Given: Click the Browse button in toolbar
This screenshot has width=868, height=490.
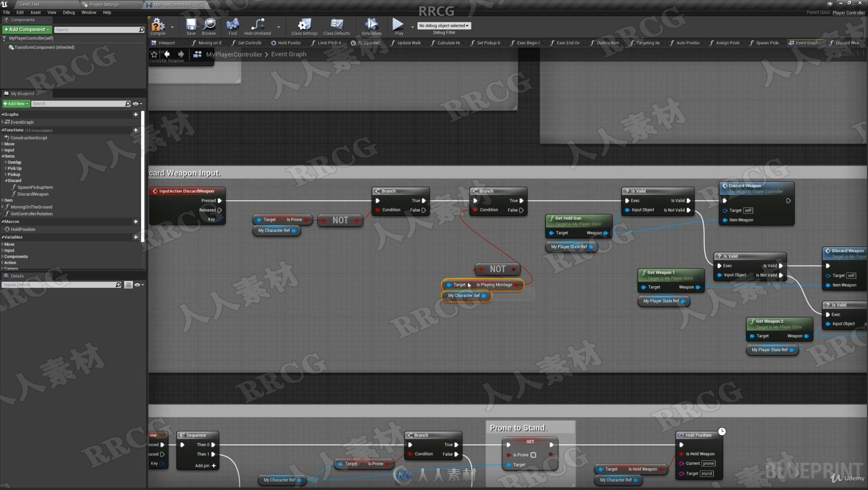Looking at the screenshot, I should (x=209, y=26).
